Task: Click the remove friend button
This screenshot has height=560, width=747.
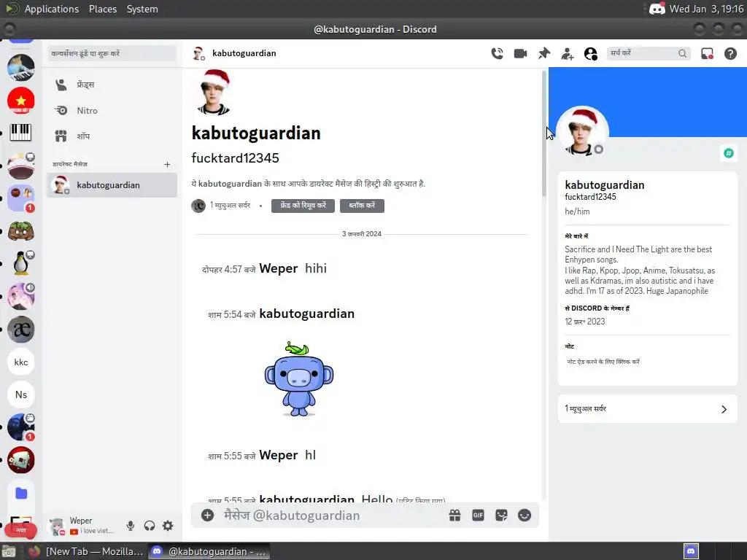Action: [303, 206]
